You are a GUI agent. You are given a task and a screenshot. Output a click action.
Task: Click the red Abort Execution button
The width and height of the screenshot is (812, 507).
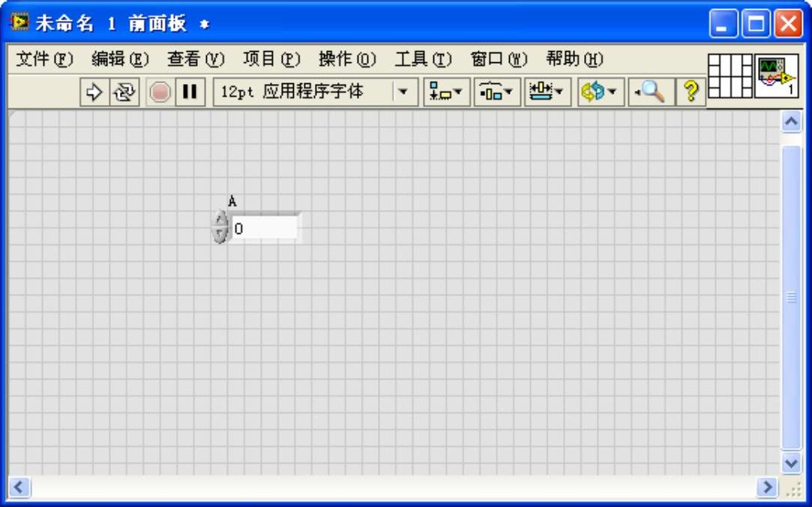(x=160, y=92)
